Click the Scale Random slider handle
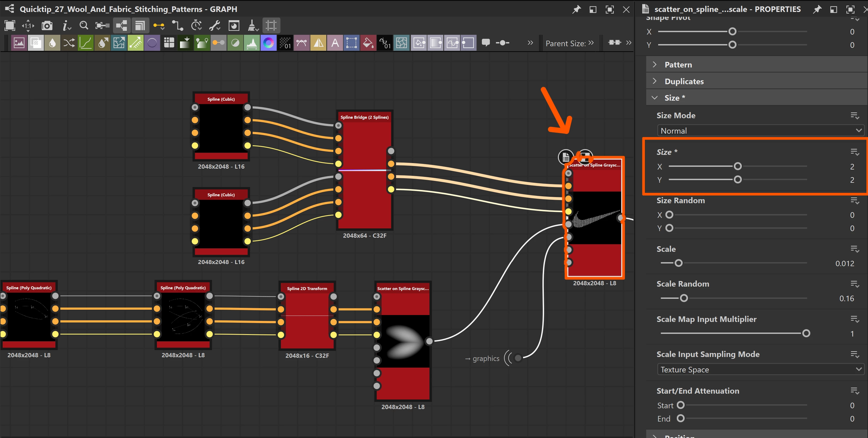This screenshot has width=868, height=438. pyautogui.click(x=684, y=298)
